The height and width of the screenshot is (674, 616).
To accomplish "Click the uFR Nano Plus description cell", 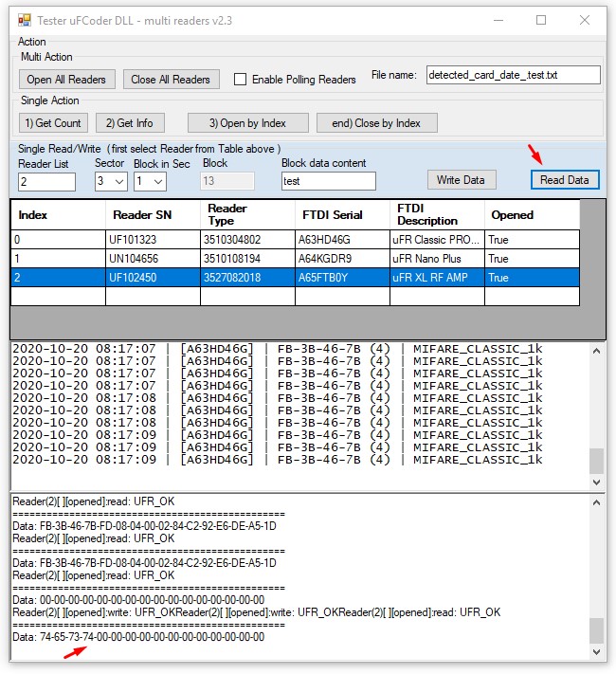I will [437, 259].
